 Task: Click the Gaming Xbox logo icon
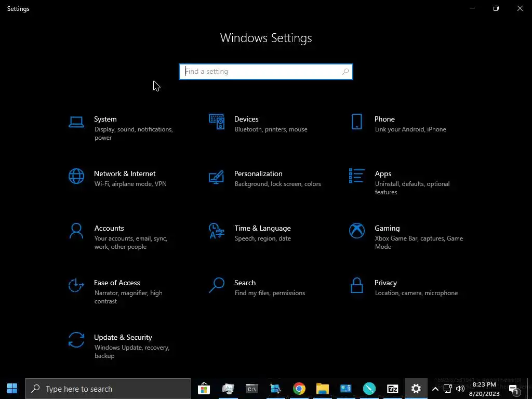coord(356,231)
